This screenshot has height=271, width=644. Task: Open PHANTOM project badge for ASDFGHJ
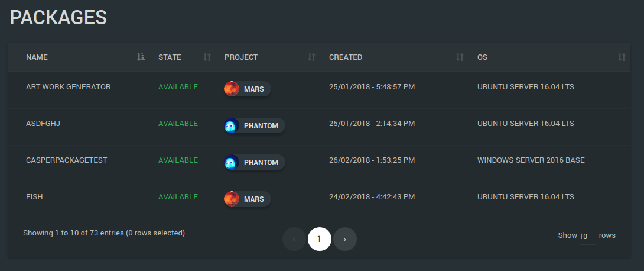(x=255, y=125)
